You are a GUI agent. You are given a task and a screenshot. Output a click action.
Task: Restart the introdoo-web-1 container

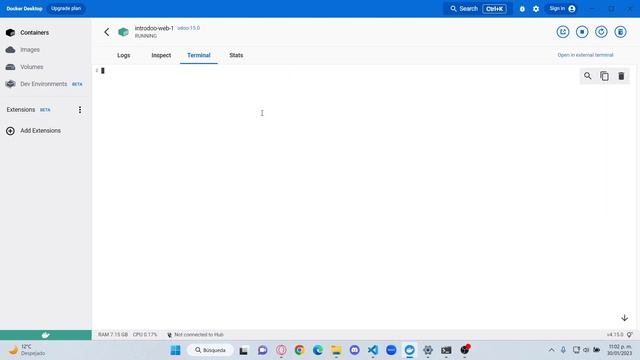pyautogui.click(x=601, y=32)
